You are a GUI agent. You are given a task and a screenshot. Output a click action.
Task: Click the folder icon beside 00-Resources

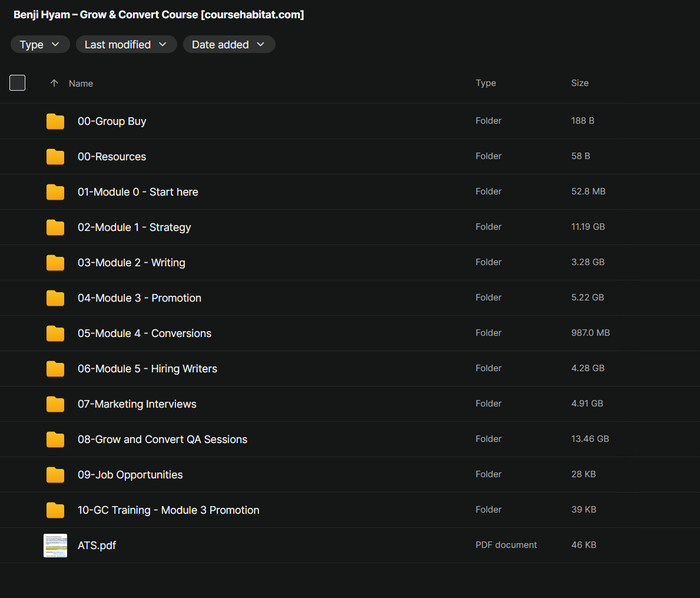[x=55, y=157]
